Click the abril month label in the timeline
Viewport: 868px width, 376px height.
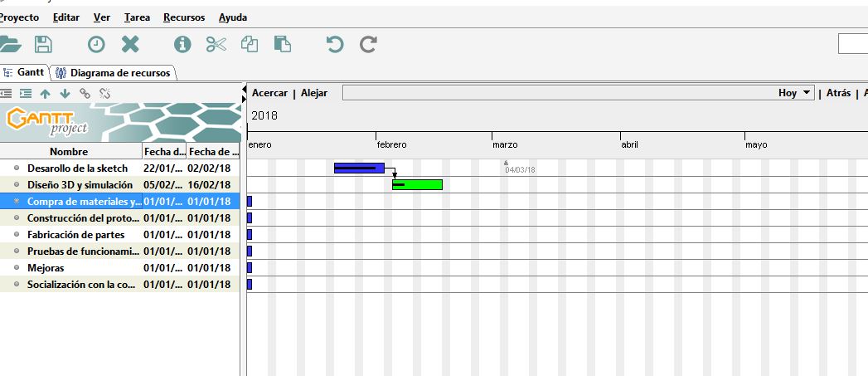629,144
